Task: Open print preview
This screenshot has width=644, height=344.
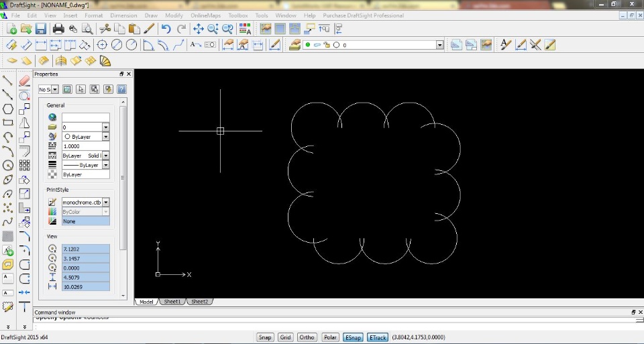Action: click(x=87, y=29)
